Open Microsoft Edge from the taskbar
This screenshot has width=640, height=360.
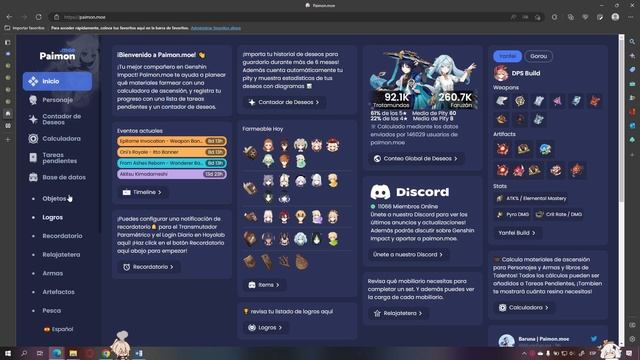pyautogui.click(x=56, y=353)
